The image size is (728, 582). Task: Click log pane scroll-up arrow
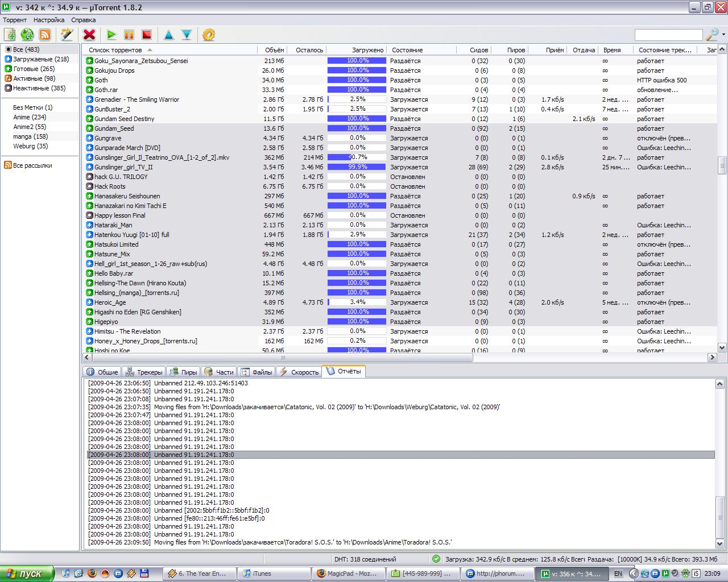tap(719, 384)
